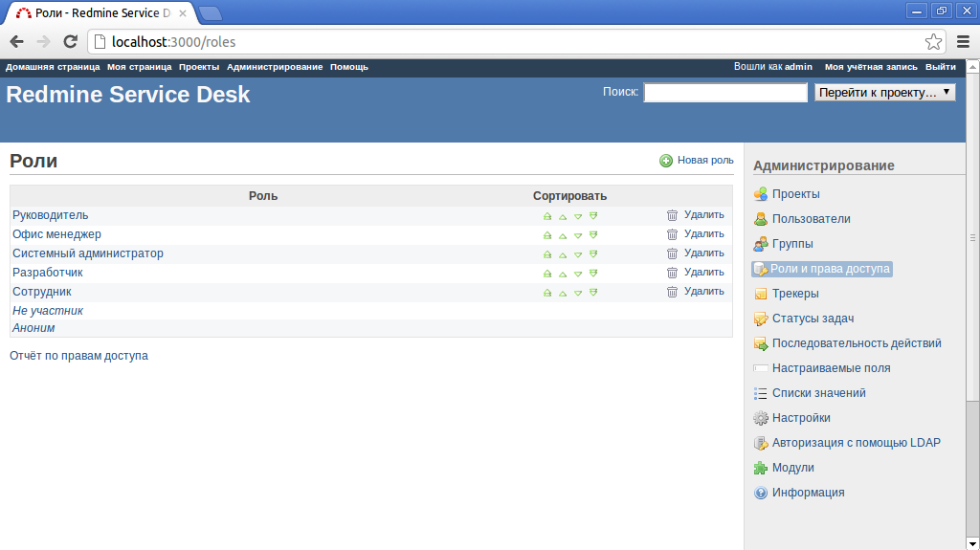Open Руководитель role
Screen dimensions: 980x550
(50, 215)
